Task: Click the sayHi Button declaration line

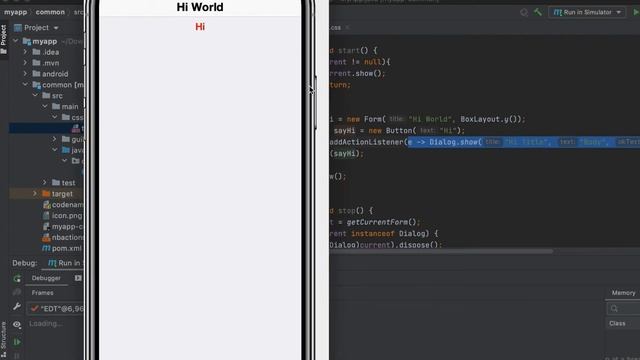Action: (x=397, y=131)
